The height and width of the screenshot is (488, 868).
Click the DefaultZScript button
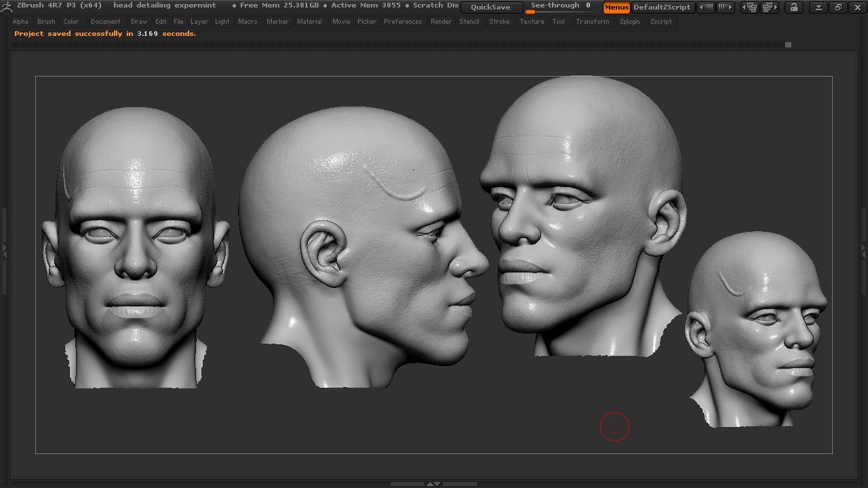tap(662, 7)
